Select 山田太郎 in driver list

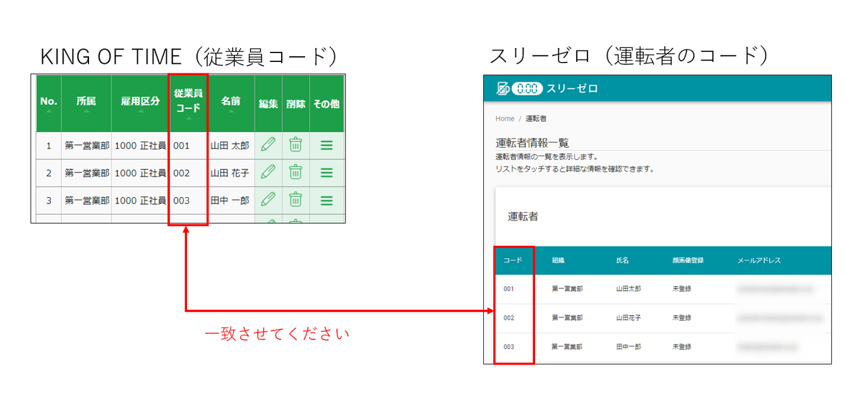click(x=629, y=289)
